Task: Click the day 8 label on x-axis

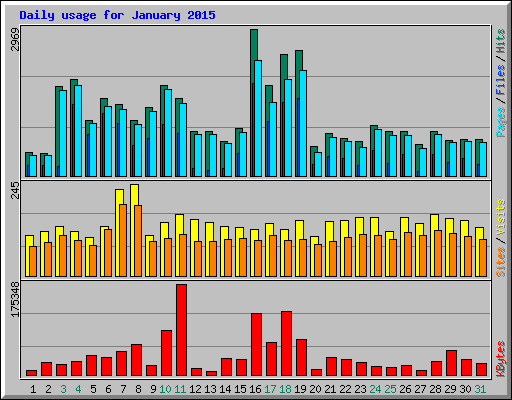Action: pyautogui.click(x=138, y=389)
